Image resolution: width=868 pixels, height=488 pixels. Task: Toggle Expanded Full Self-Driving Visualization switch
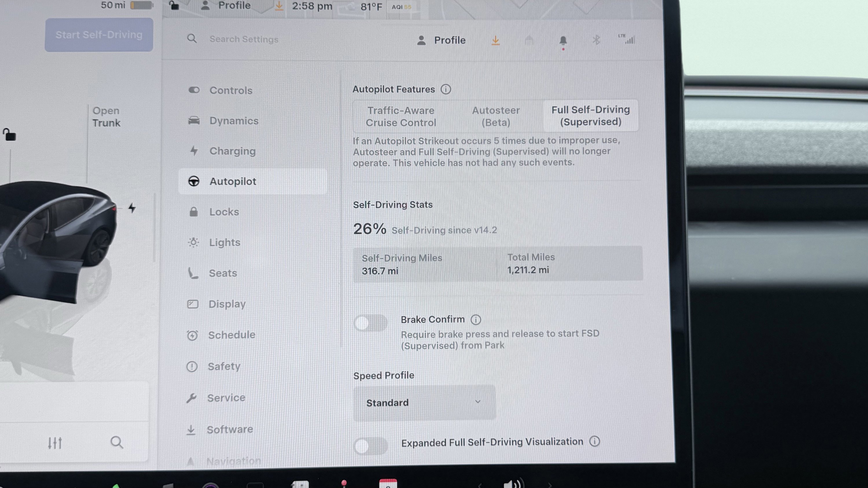[371, 446]
